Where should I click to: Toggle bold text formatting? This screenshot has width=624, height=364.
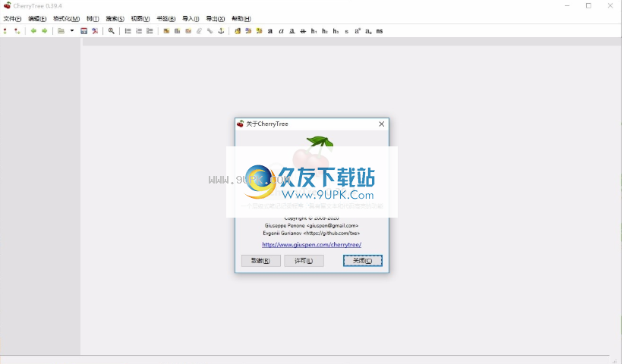coord(270,31)
